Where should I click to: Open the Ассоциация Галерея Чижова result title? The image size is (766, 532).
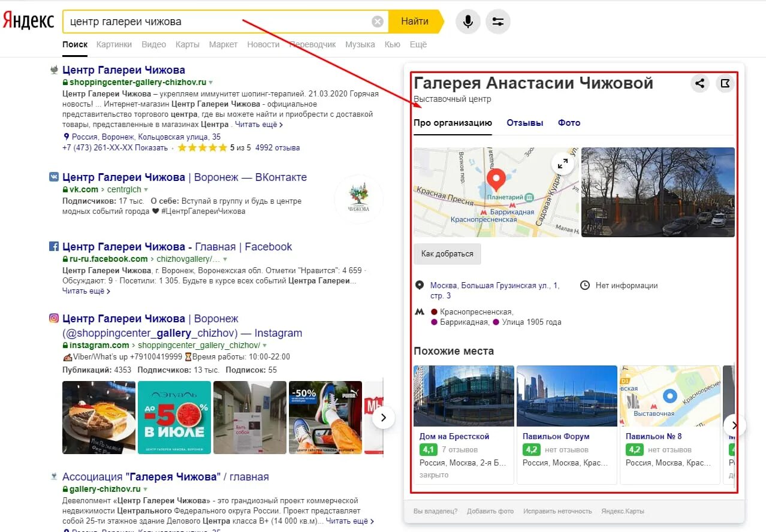point(165,477)
